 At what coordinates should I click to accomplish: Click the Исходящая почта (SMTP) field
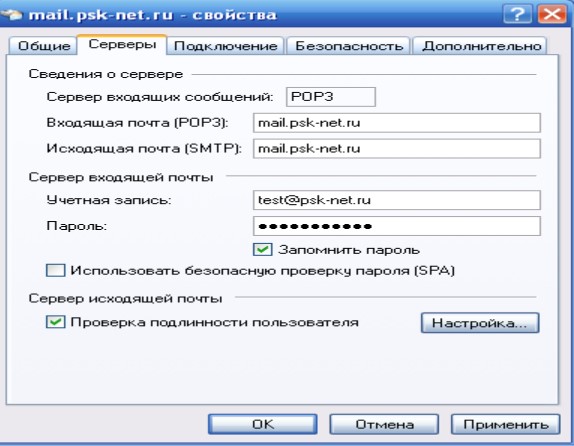397,149
